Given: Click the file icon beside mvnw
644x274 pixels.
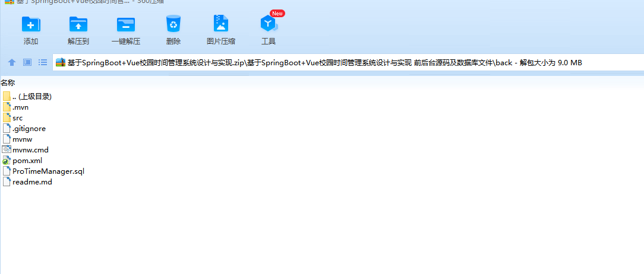Looking at the screenshot, I should (7, 139).
